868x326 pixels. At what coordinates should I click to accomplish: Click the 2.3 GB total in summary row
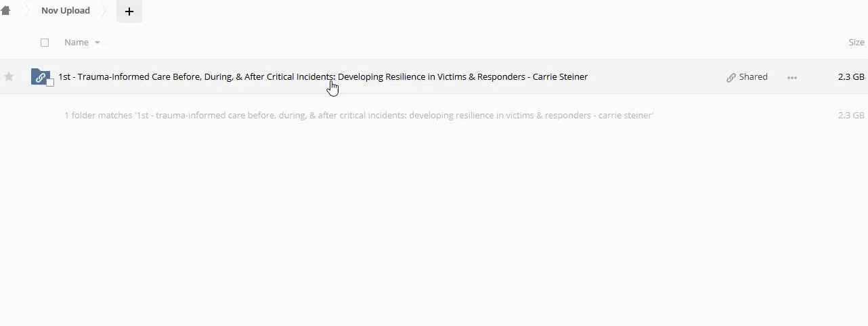[850, 116]
